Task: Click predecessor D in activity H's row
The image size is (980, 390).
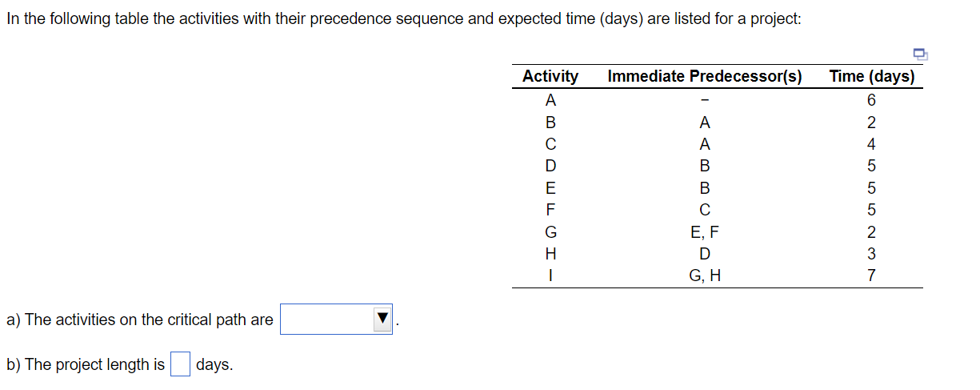Action: pos(704,255)
